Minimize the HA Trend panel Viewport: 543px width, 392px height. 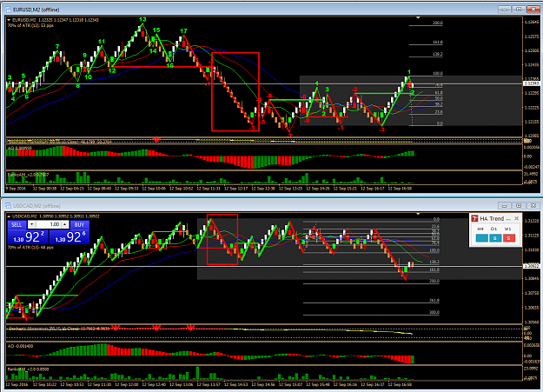[x=508, y=219]
